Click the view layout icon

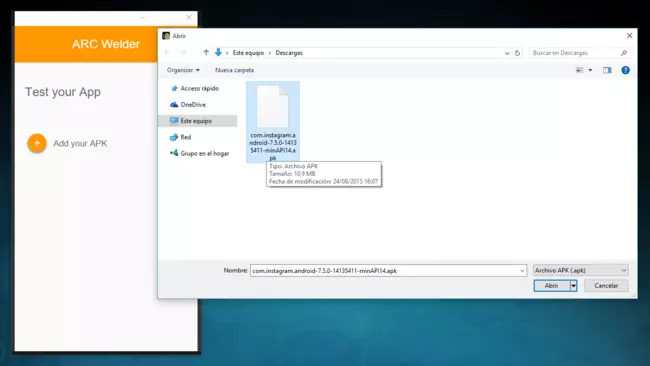(x=580, y=70)
